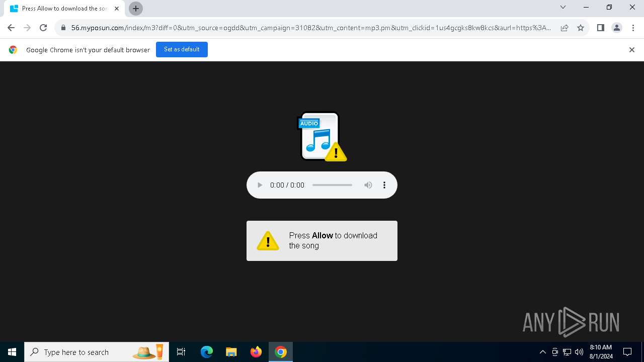Viewport: 644px width, 362px height.
Task: Click the site lock icon
Action: tap(63, 28)
